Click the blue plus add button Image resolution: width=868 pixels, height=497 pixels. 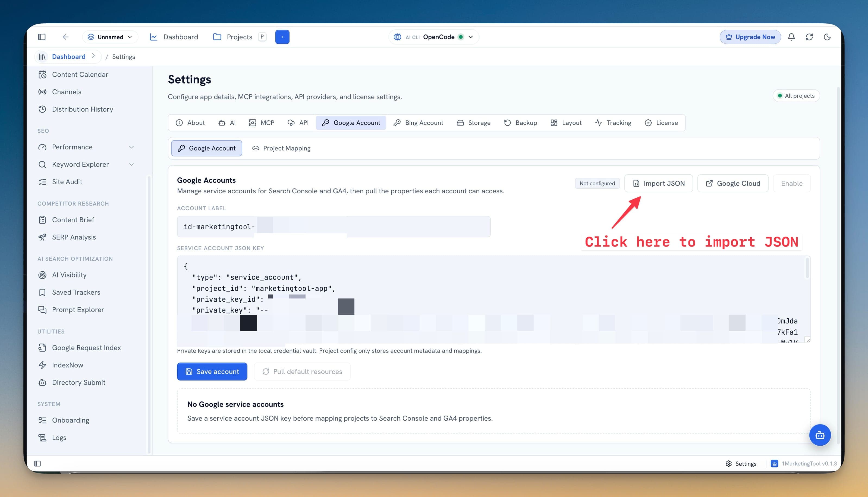[x=282, y=37]
